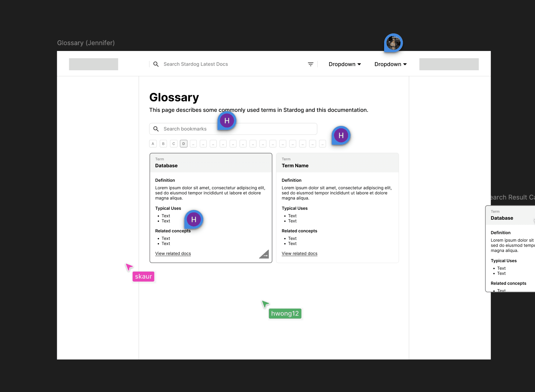Select the Database term card title
This screenshot has height=392, width=535.
(x=166, y=166)
